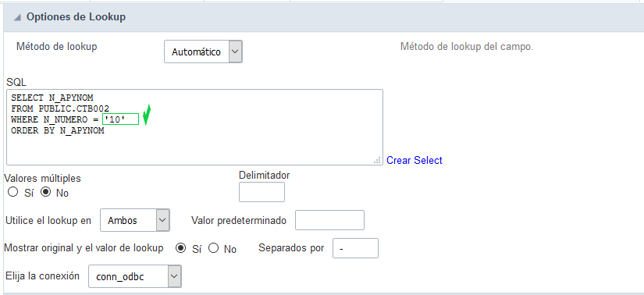The height and width of the screenshot is (295, 644).
Task: Click the Optiones de Lookup heading text
Action: pyautogui.click(x=76, y=17)
